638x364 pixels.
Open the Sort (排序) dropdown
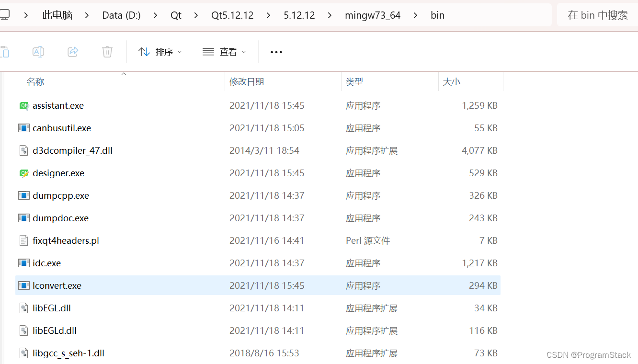[x=160, y=52]
